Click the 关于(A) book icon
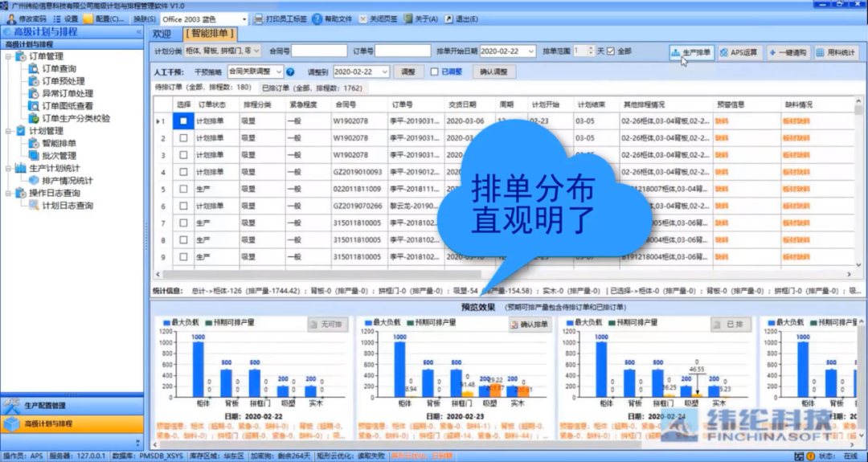 pos(408,18)
